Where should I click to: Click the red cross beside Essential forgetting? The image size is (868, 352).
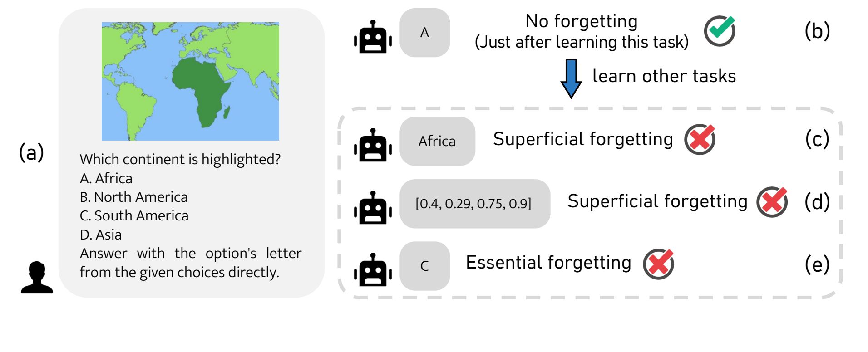[x=659, y=264]
